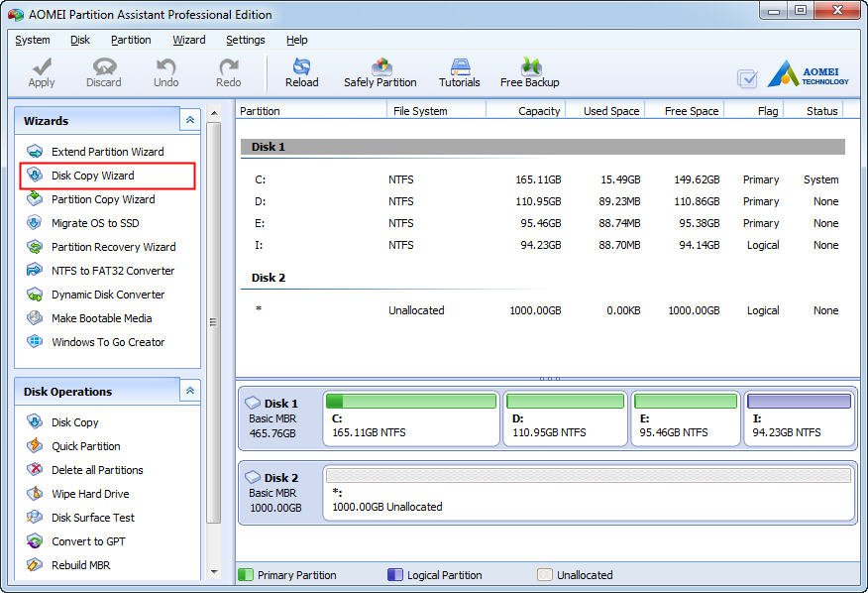The height and width of the screenshot is (593, 868).
Task: Click the Capacity column header
Action: (x=525, y=111)
